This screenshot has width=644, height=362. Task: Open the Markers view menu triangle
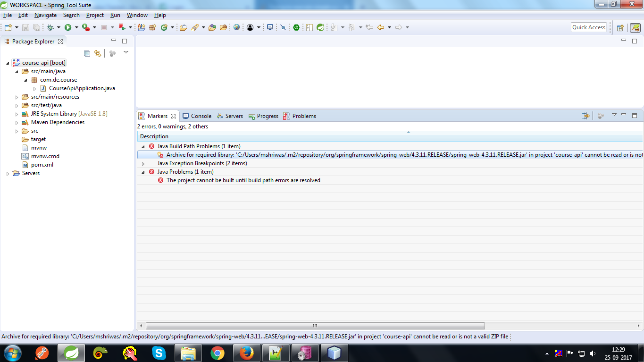614,115
